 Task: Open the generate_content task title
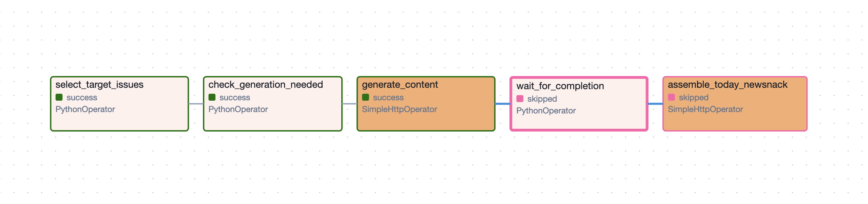[x=400, y=85]
